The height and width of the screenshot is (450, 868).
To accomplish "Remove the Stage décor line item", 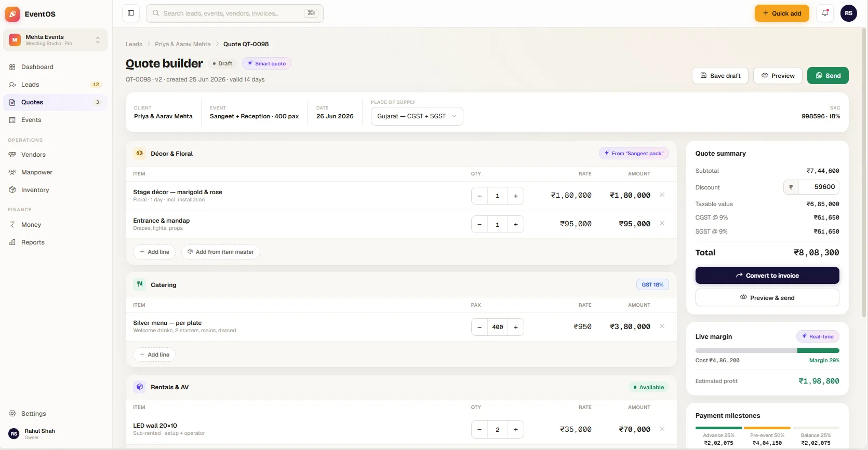I will pos(662,195).
